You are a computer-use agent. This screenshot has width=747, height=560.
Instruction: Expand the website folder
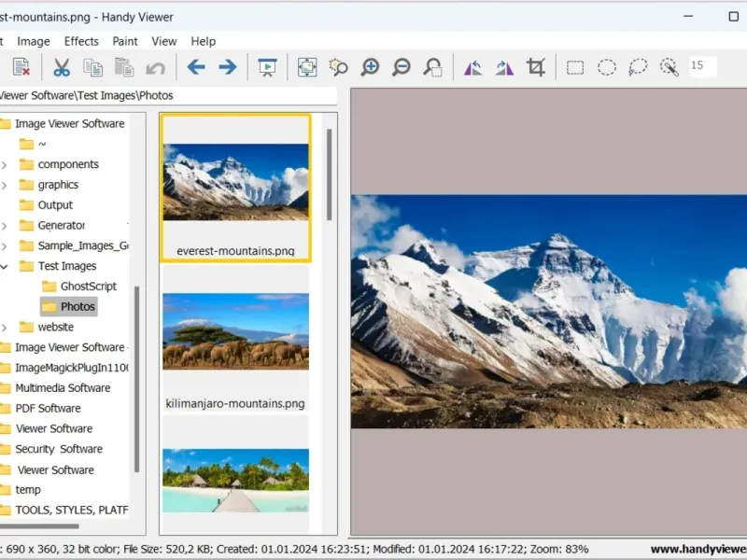(5, 328)
